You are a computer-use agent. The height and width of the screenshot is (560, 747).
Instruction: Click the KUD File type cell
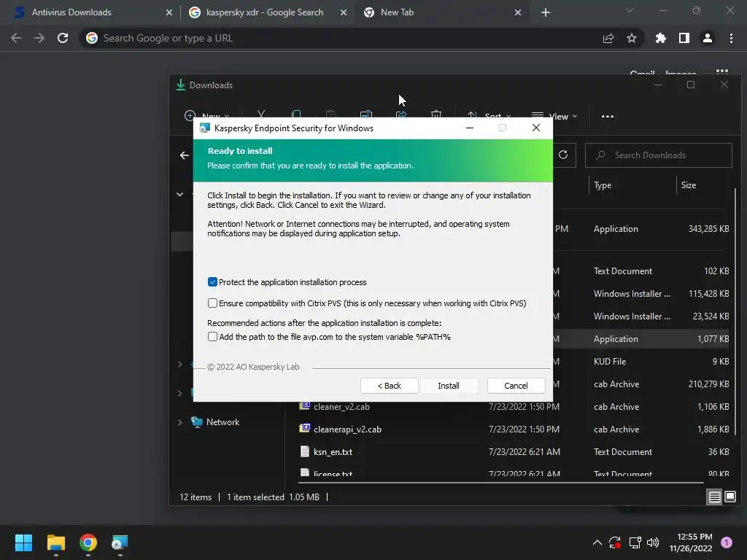610,362
